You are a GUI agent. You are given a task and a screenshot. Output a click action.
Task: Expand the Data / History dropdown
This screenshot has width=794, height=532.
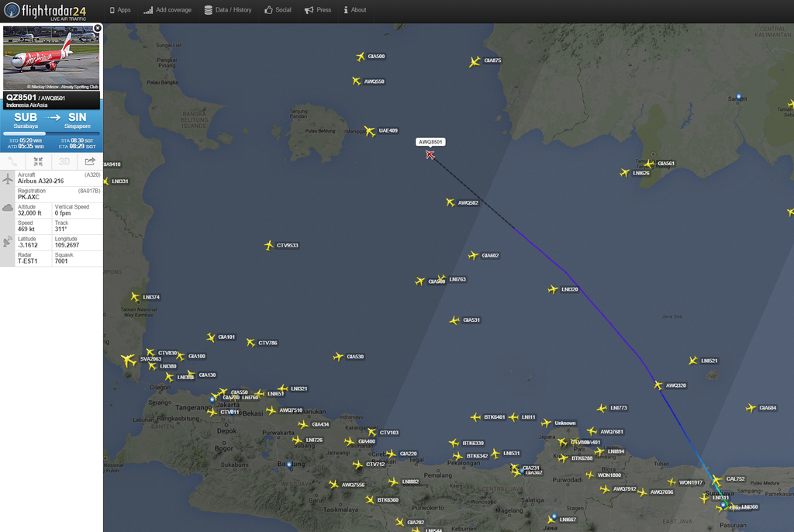[x=228, y=10]
